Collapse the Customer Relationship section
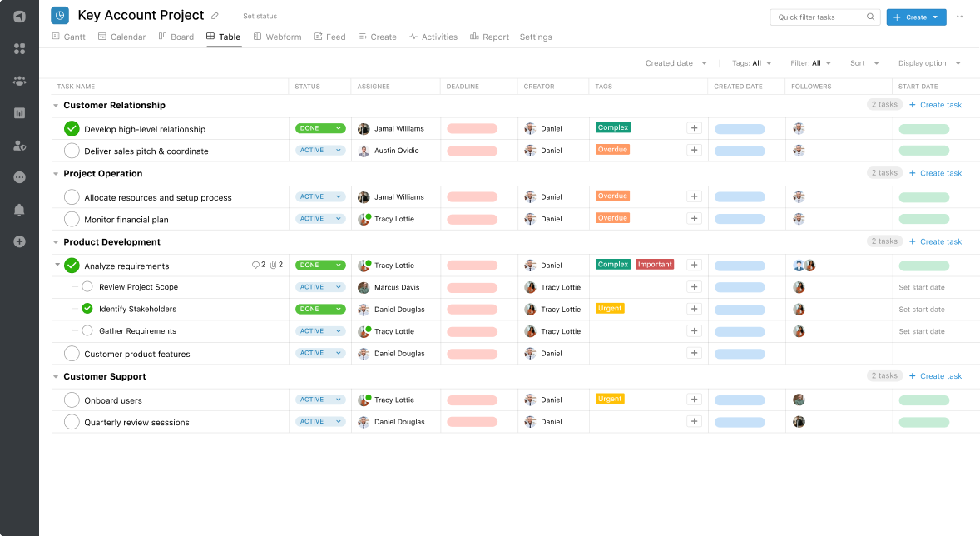The image size is (980, 536). (56, 105)
